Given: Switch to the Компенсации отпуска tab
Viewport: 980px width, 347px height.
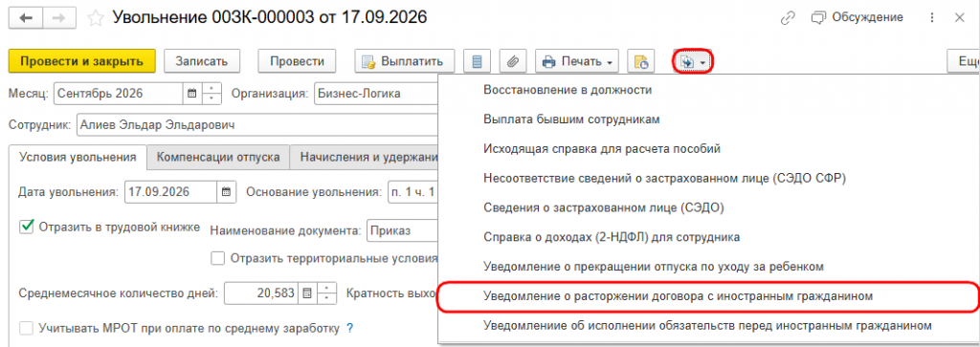Looking at the screenshot, I should click(x=217, y=158).
